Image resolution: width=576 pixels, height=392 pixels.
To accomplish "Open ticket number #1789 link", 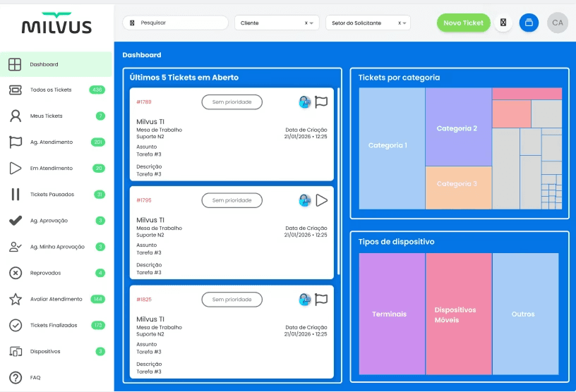I will [144, 102].
